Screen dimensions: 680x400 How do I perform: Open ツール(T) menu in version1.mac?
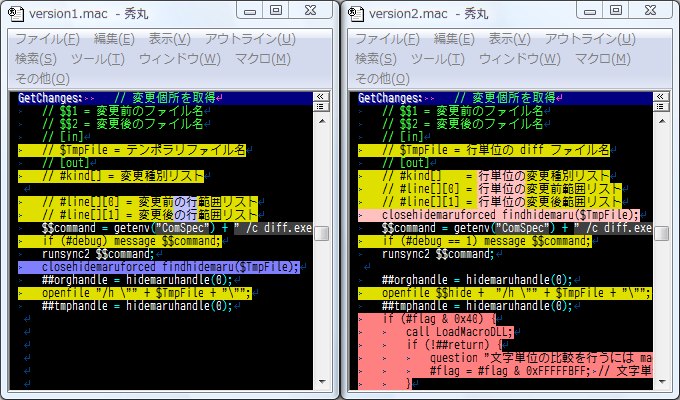[x=98, y=59]
